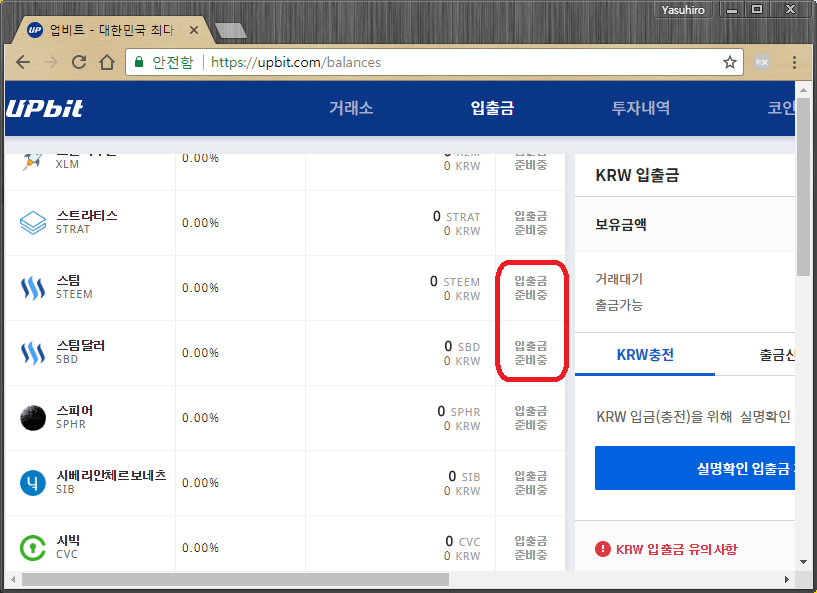Open a new browser tab
817x593 pixels.
[x=231, y=31]
